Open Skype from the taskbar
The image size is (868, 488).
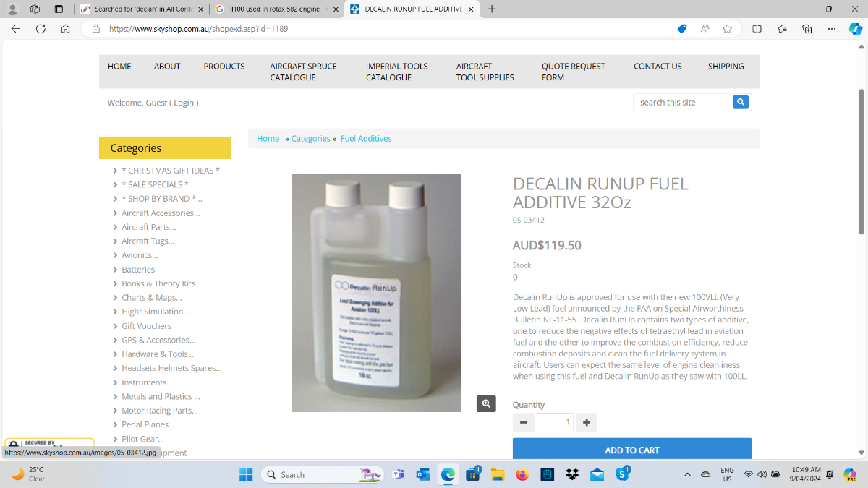pos(622,474)
